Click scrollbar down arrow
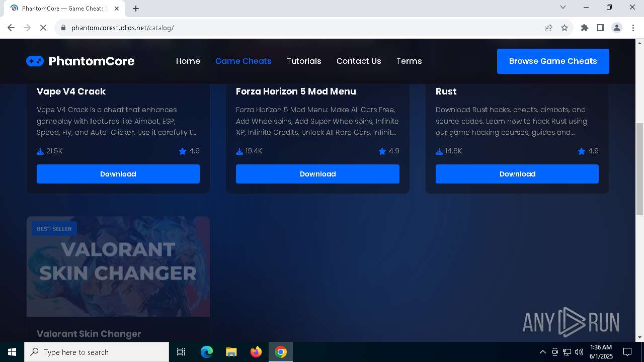Image resolution: width=644 pixels, height=362 pixels. pos(640,337)
